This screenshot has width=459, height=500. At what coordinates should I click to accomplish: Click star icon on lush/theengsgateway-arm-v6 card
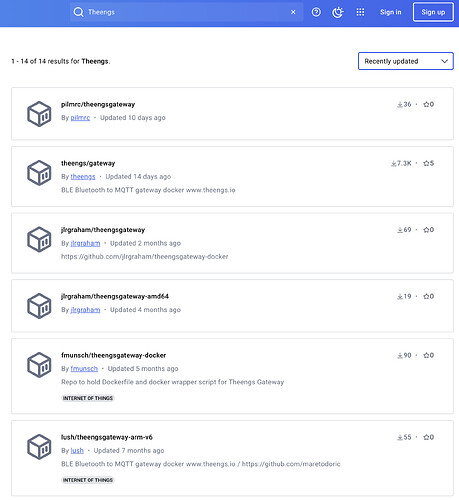point(426,437)
